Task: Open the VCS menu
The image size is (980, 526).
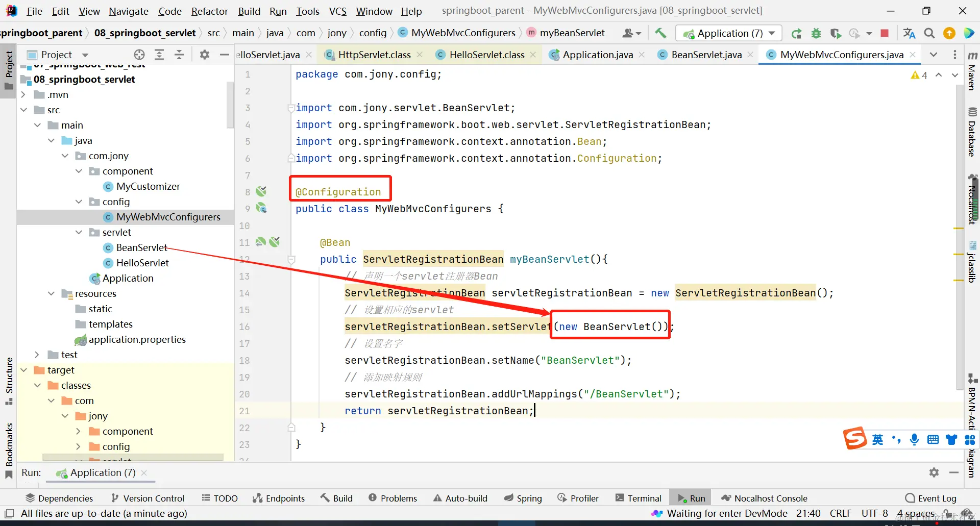Action: pyautogui.click(x=337, y=11)
